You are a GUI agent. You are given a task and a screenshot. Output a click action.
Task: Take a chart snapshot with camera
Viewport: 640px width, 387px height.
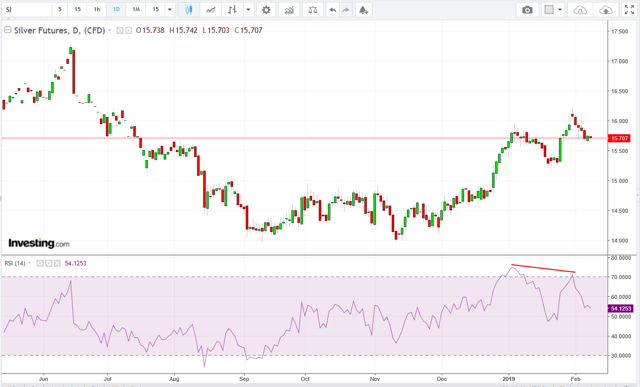[x=527, y=9]
